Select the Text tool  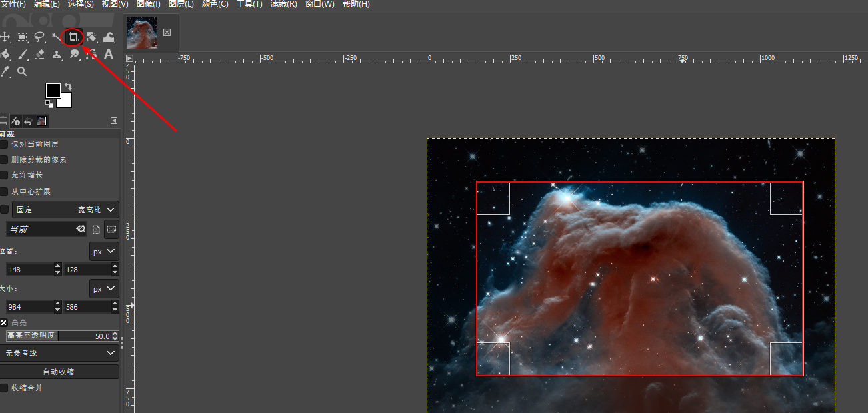109,55
